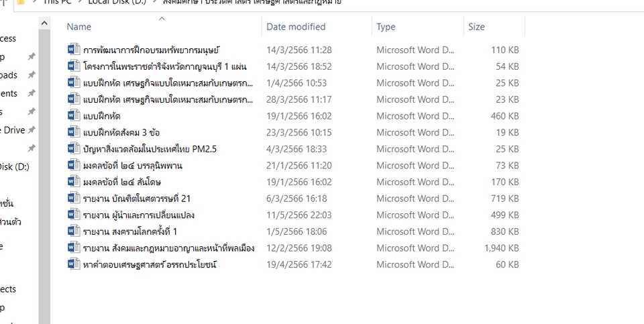
Task: Click the Word icon of โครงการในพระราชดำริจังหวัดกาญจนบุรี 1 แผ่น
Action: [74, 66]
